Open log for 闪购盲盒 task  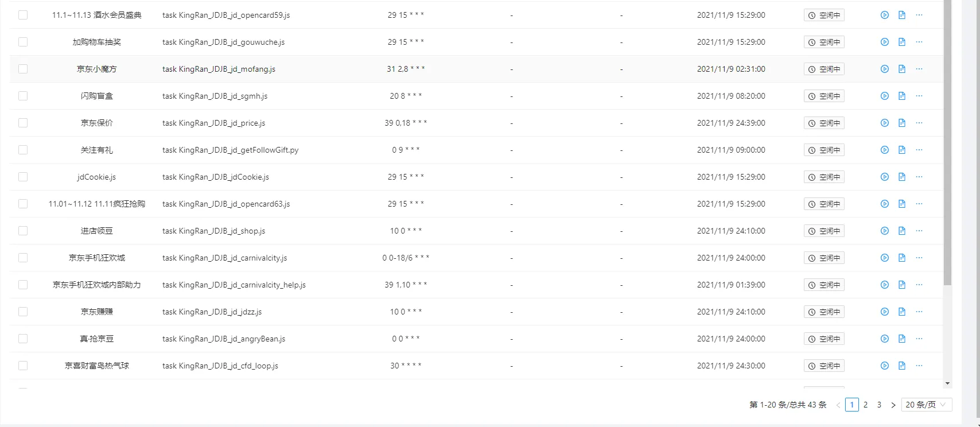[901, 96]
